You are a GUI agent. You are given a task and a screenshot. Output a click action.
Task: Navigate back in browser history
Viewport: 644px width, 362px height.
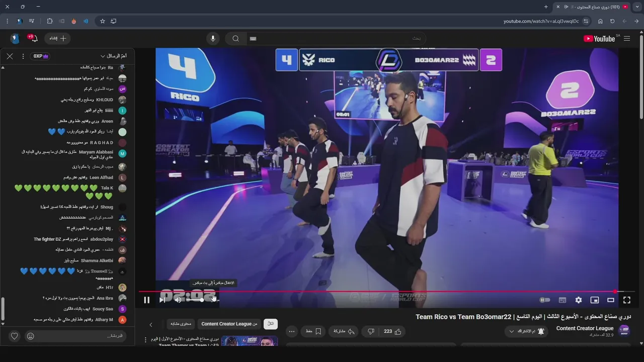point(636,21)
